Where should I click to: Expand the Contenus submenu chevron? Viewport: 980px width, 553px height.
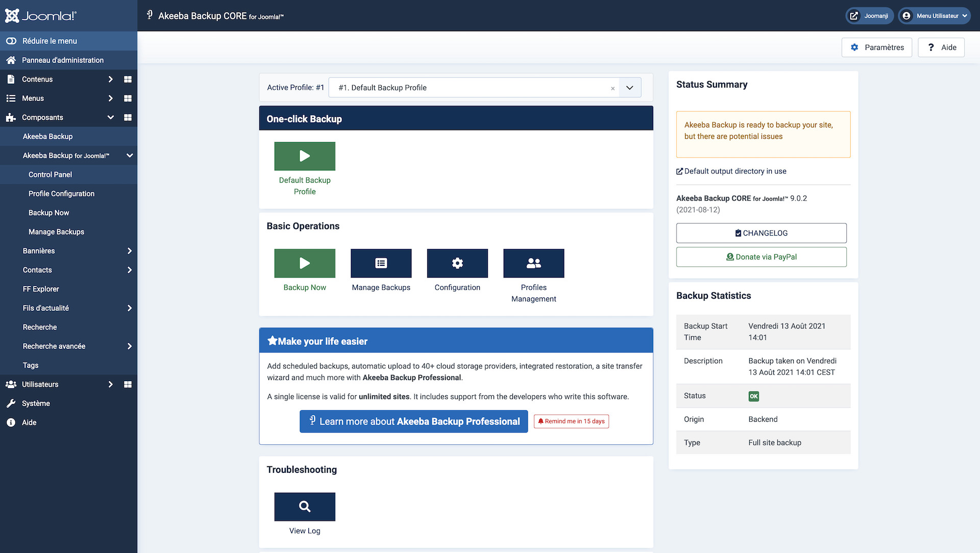click(x=110, y=79)
